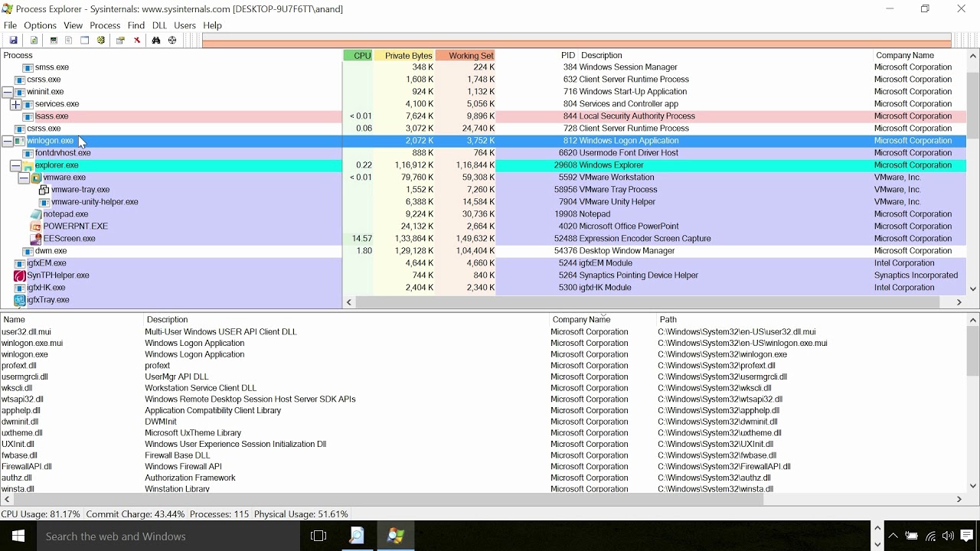The image size is (980, 551).
Task: Open the Process menu
Action: coord(105,25)
